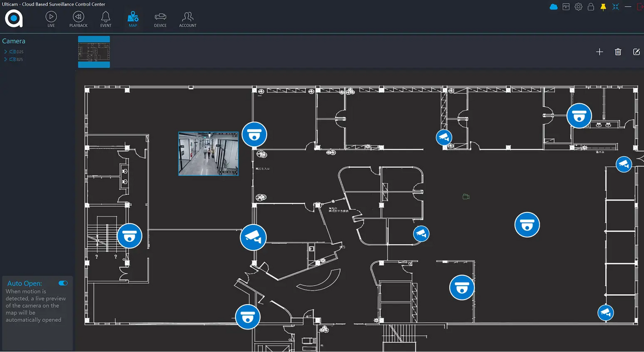Open the Account tab
The width and height of the screenshot is (644, 352).
[188, 19]
